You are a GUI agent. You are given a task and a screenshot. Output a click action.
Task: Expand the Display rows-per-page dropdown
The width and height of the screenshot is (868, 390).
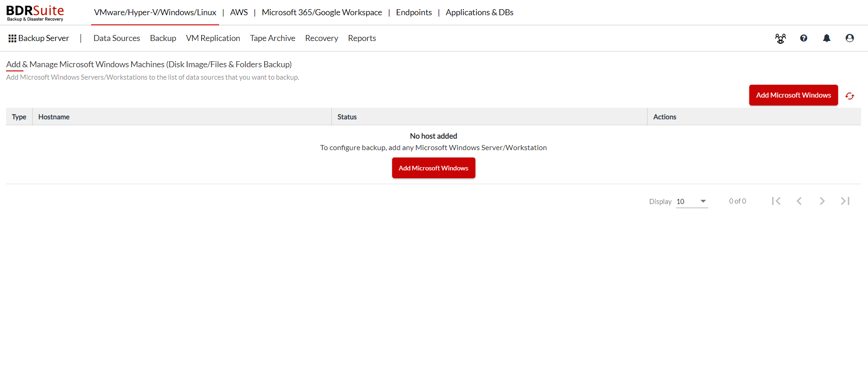coord(692,201)
